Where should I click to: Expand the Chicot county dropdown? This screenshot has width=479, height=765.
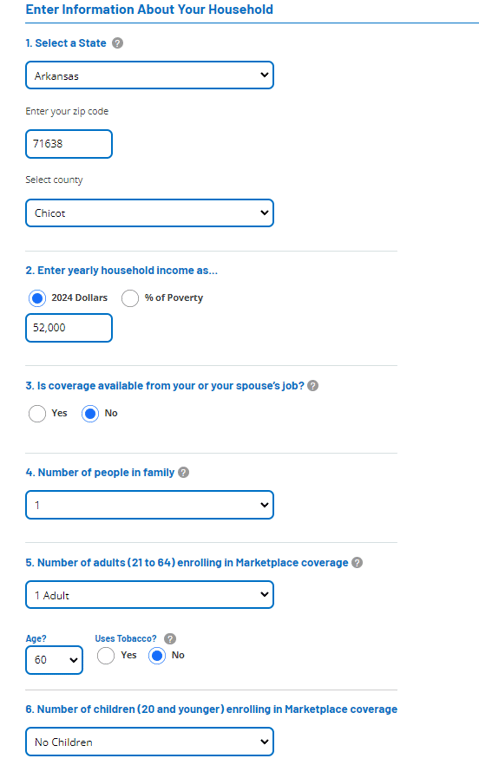coord(150,213)
